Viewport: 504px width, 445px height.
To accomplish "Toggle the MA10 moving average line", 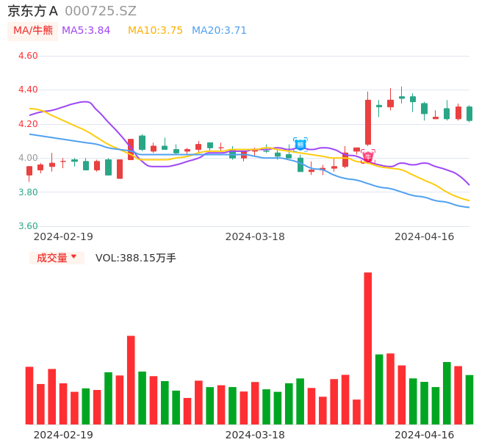I will click(155, 31).
